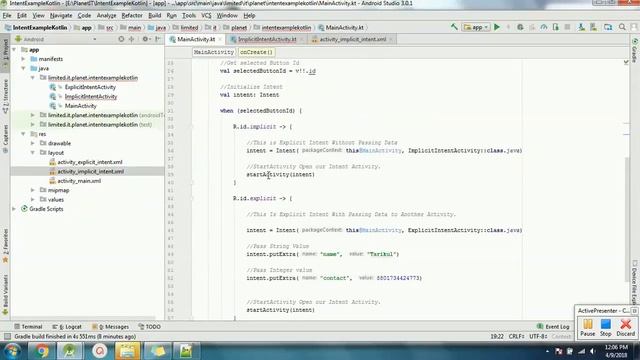Click the clock in Windows system tray
This screenshot has width=640, height=360.
[616, 351]
